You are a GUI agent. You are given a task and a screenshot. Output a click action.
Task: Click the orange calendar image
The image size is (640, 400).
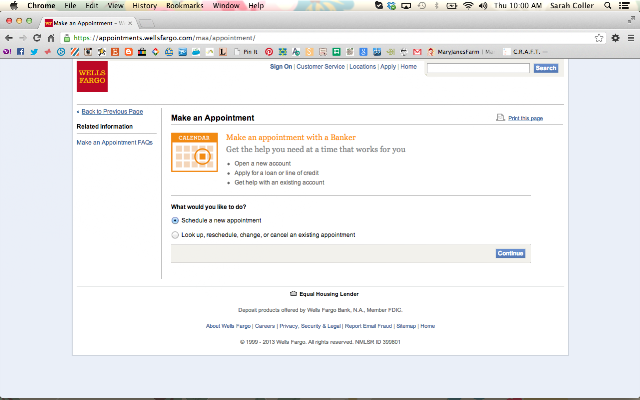194,152
